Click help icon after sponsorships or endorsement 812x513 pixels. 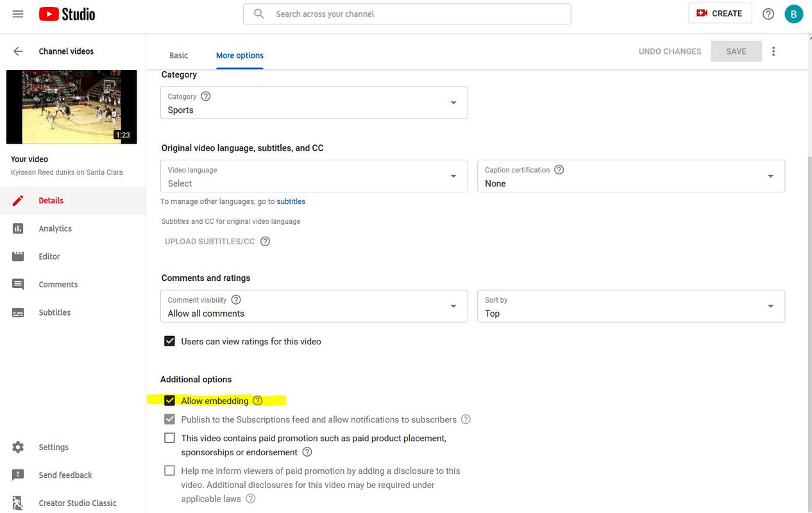[x=307, y=452]
